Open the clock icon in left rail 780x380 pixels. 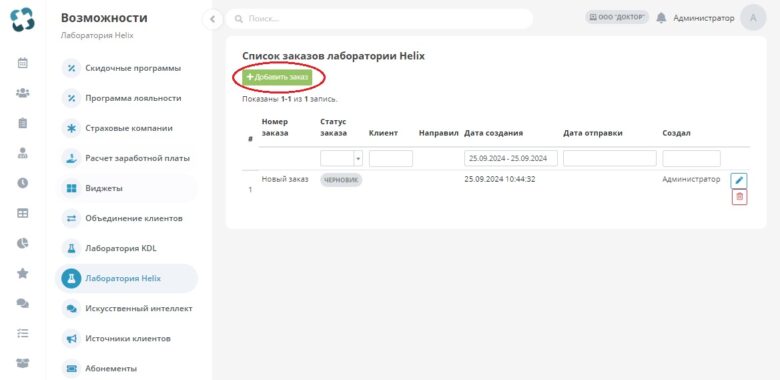coord(22,183)
